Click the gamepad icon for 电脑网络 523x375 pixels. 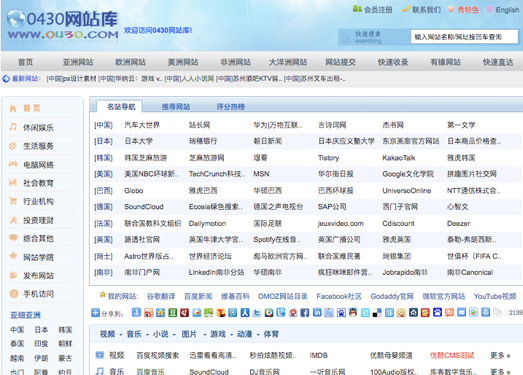coord(13,164)
